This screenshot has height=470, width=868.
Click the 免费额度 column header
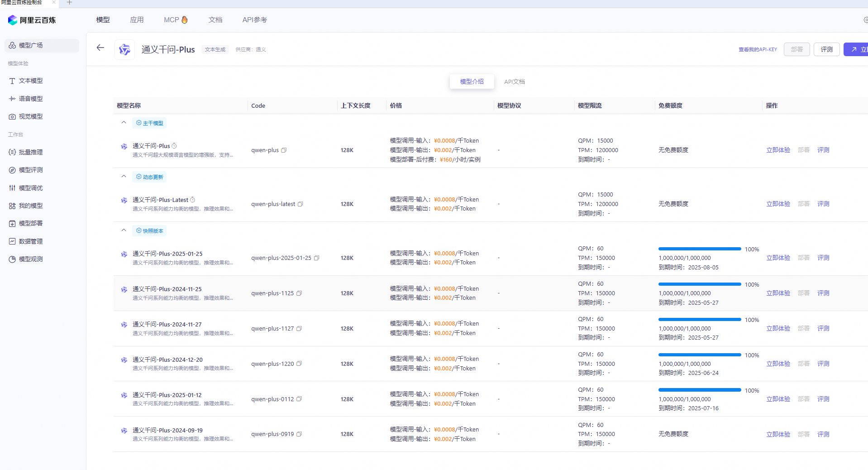click(x=670, y=106)
